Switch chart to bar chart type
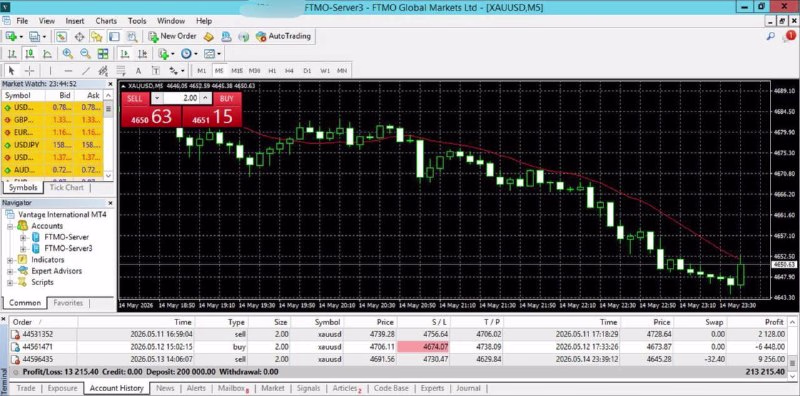This screenshot has height=396, width=800. pyautogui.click(x=12, y=54)
